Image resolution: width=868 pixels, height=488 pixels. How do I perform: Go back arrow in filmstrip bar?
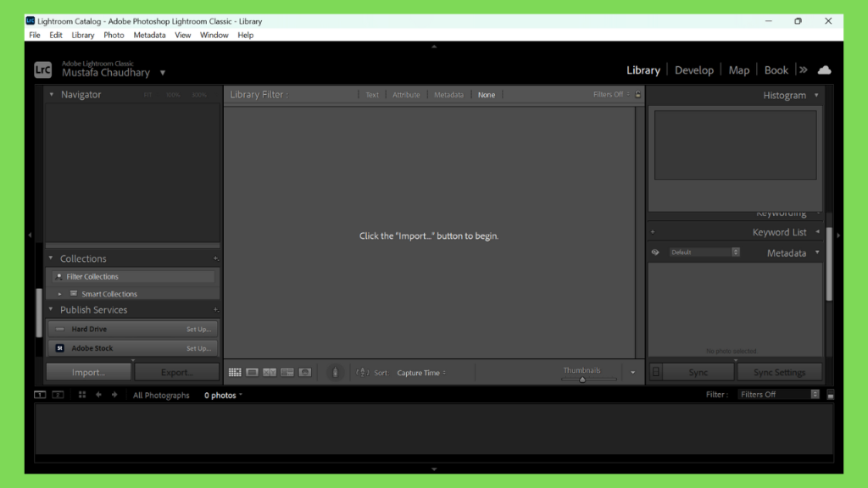point(98,395)
